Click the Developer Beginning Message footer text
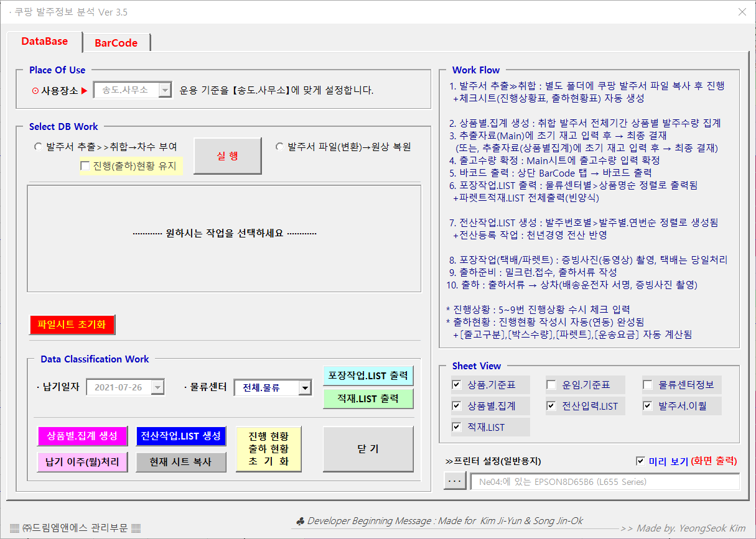The width and height of the screenshot is (756, 539). (x=439, y=521)
